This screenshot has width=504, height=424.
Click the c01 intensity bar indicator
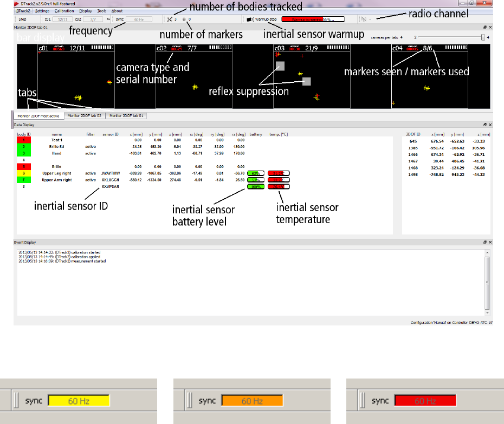pos(102,47)
